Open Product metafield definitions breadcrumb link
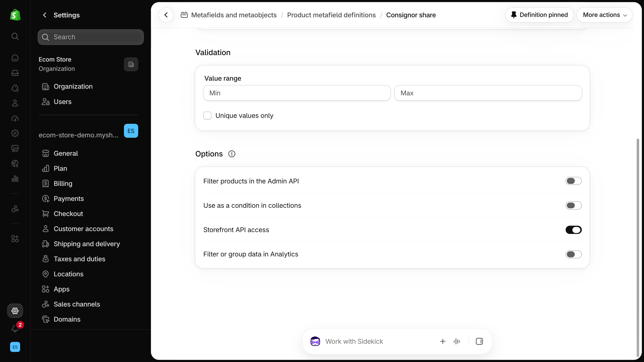Viewport: 644px width, 362px height. pyautogui.click(x=331, y=15)
